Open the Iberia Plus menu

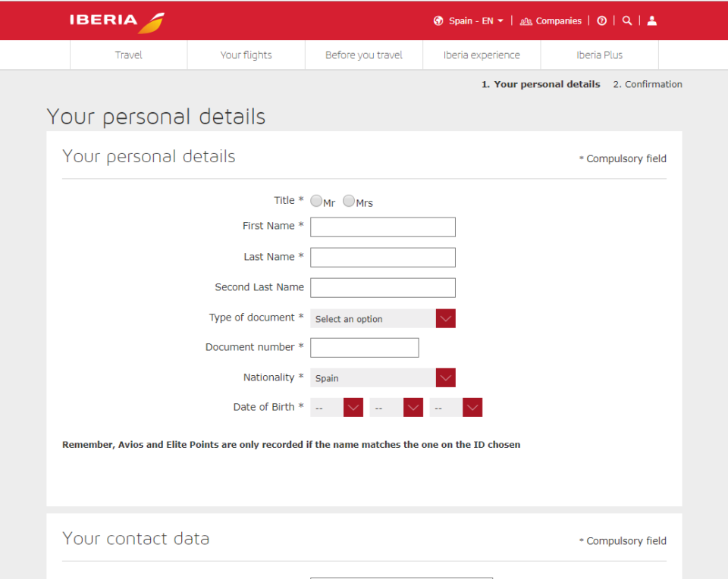(599, 55)
